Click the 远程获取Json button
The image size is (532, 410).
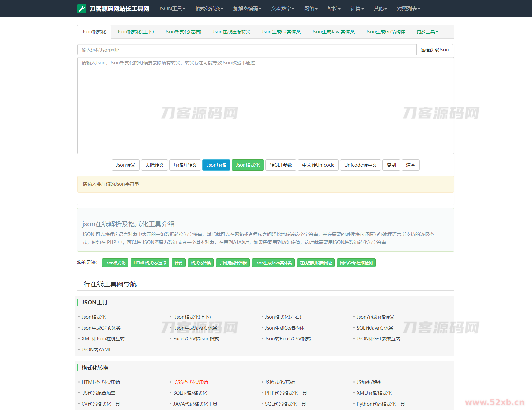(434, 50)
